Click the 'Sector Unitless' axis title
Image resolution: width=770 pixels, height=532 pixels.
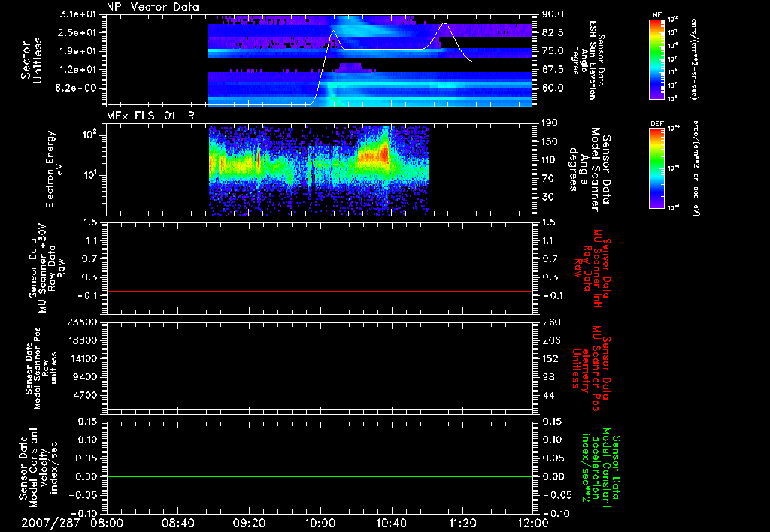[32, 60]
